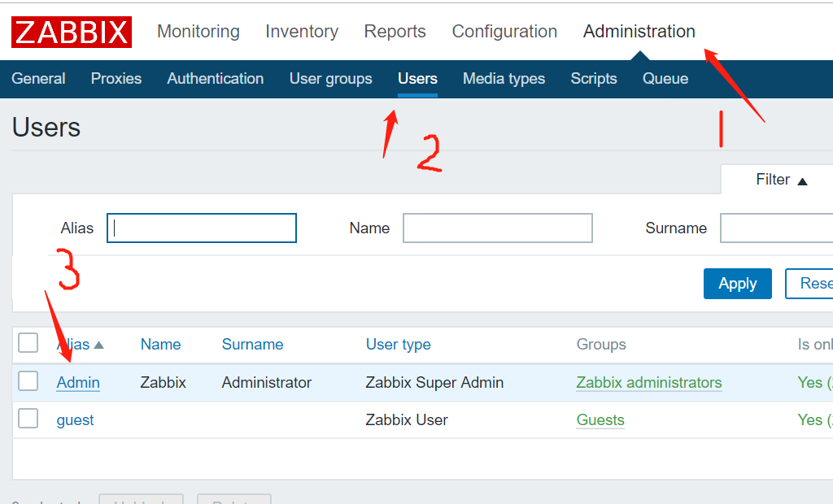Open the Queue submenu
Screen dimensions: 833x504
665,79
